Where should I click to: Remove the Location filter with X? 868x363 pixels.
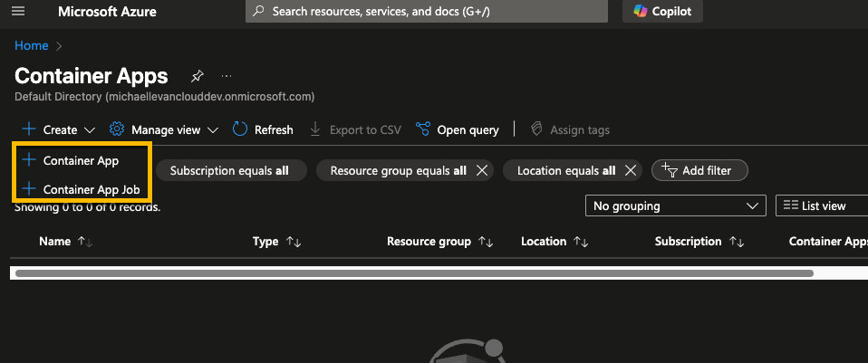[630, 171]
